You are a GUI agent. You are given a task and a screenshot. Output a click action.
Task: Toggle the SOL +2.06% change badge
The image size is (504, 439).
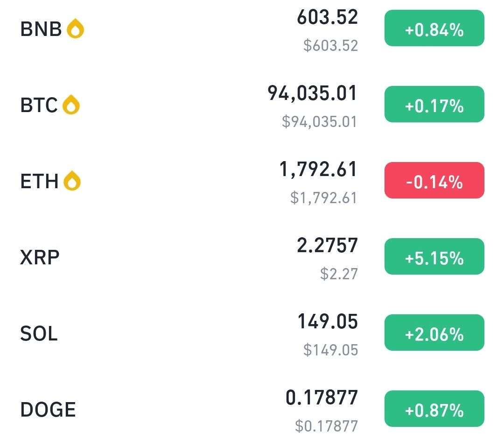pos(434,333)
